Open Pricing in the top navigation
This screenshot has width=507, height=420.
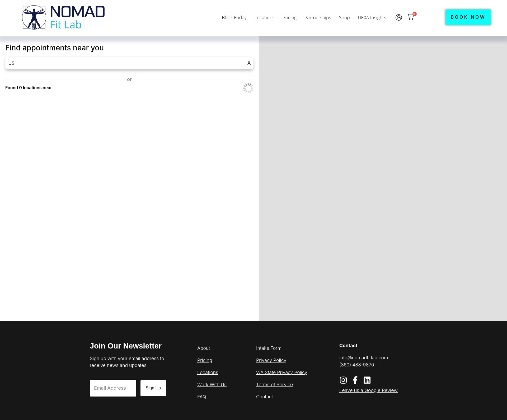tap(289, 18)
